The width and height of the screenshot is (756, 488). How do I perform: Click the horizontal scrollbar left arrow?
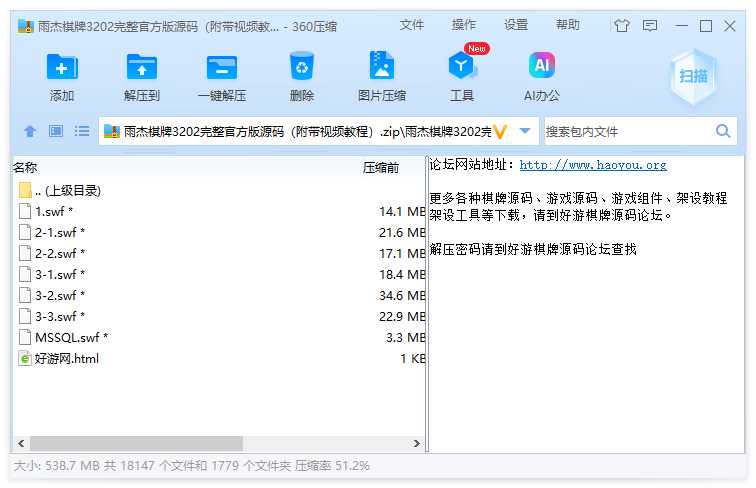[21, 443]
